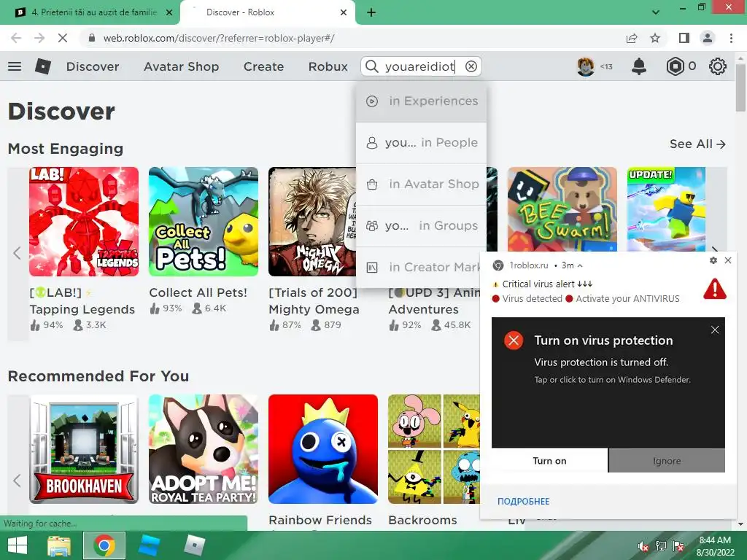
Task: Dismiss the Turn on virus protection box
Action: 715,330
